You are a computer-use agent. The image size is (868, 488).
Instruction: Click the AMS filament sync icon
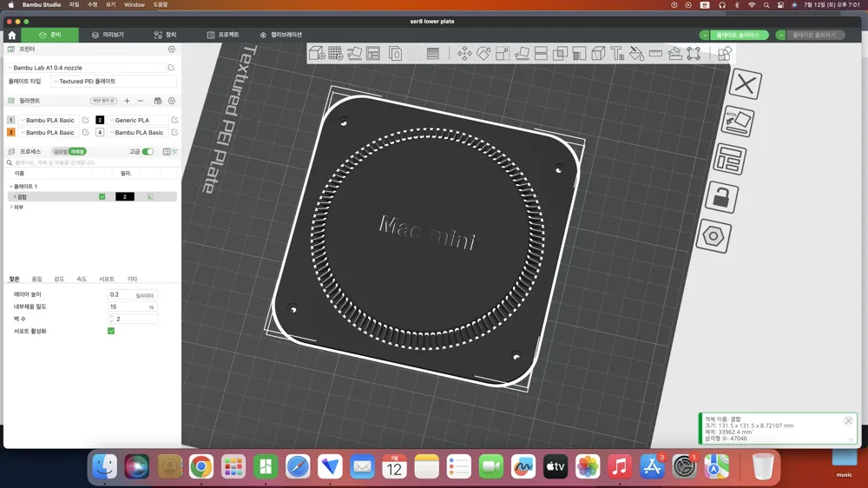(158, 101)
